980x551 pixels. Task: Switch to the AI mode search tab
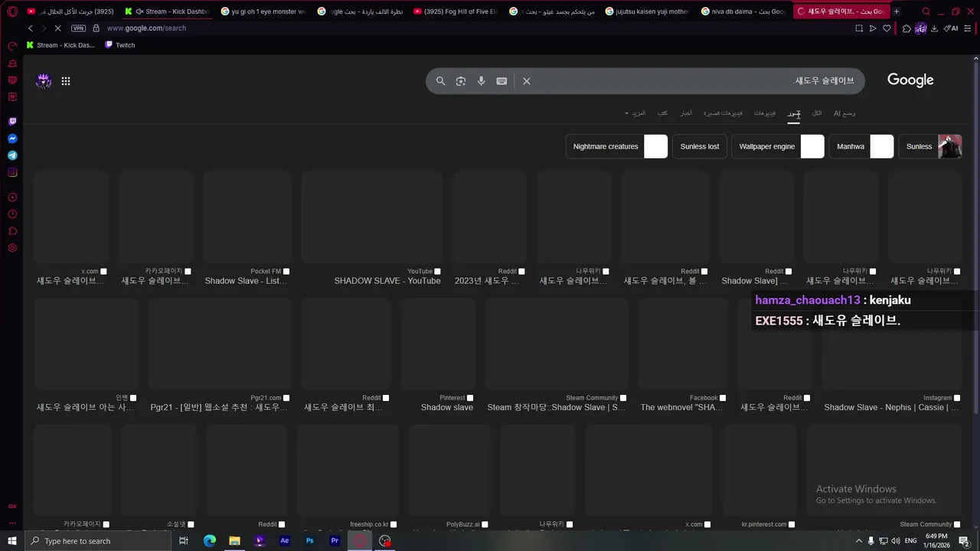click(x=844, y=113)
